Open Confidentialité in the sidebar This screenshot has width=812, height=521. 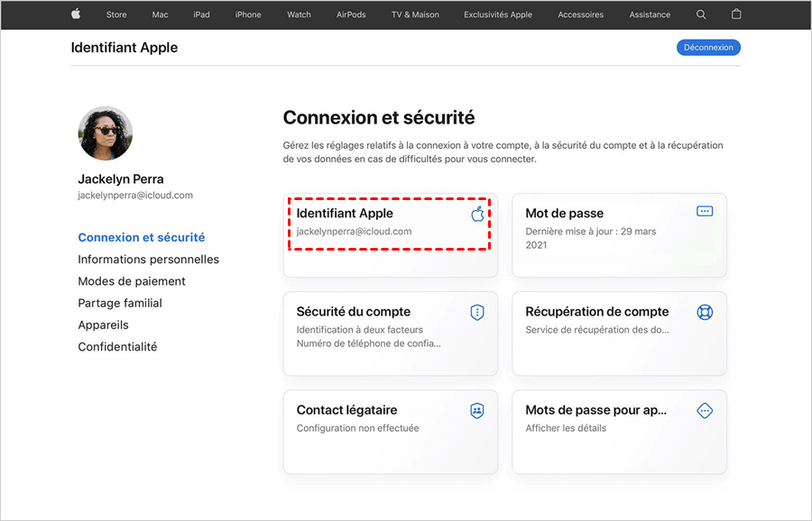117,347
